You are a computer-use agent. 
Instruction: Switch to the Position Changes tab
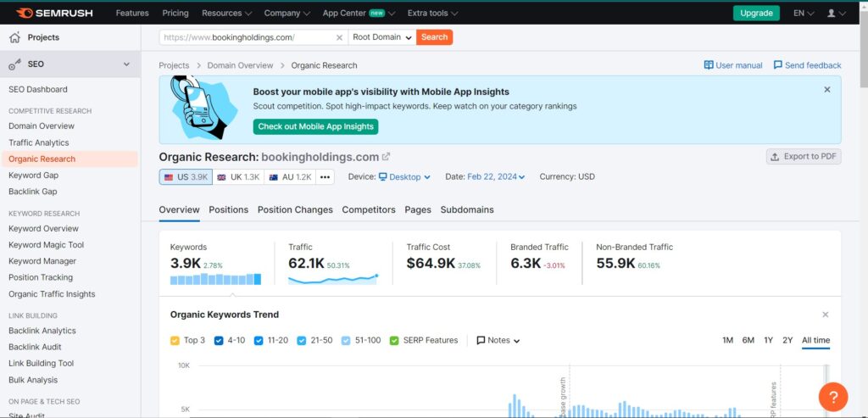pyautogui.click(x=295, y=209)
